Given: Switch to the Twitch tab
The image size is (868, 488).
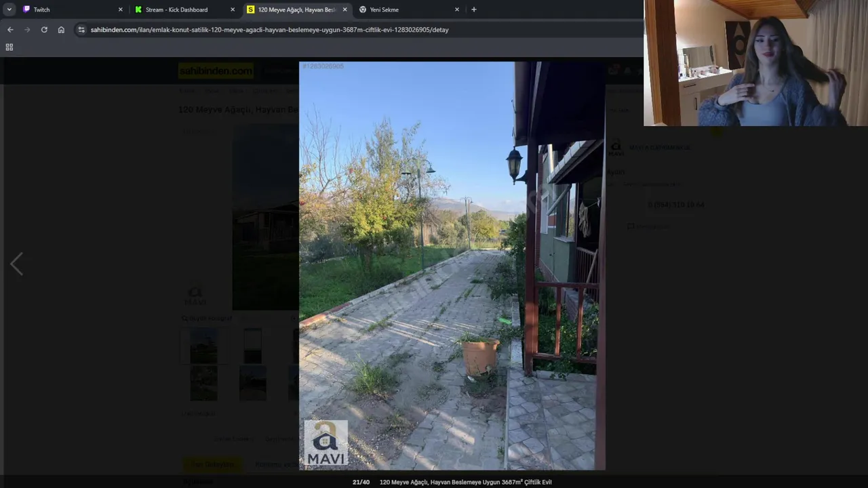Looking at the screenshot, I should coord(71,9).
